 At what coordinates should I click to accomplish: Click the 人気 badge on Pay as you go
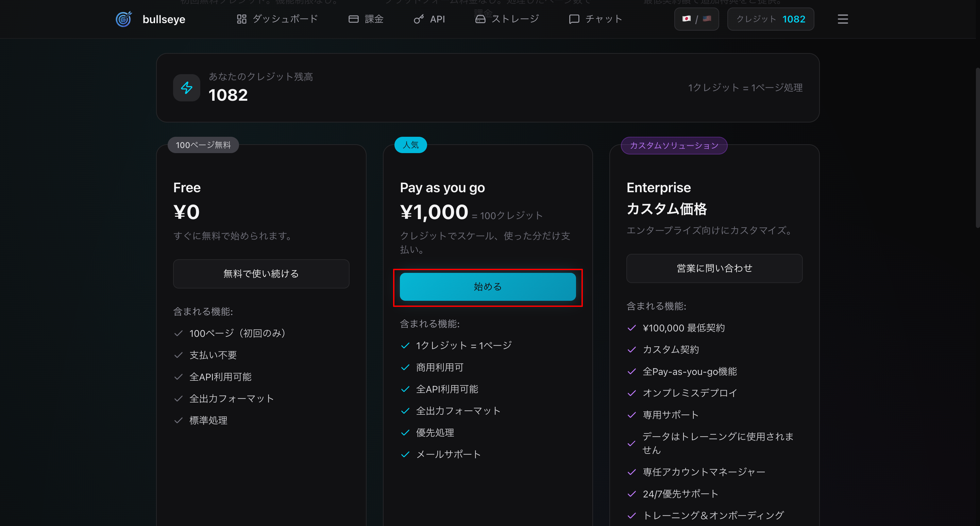pyautogui.click(x=411, y=145)
